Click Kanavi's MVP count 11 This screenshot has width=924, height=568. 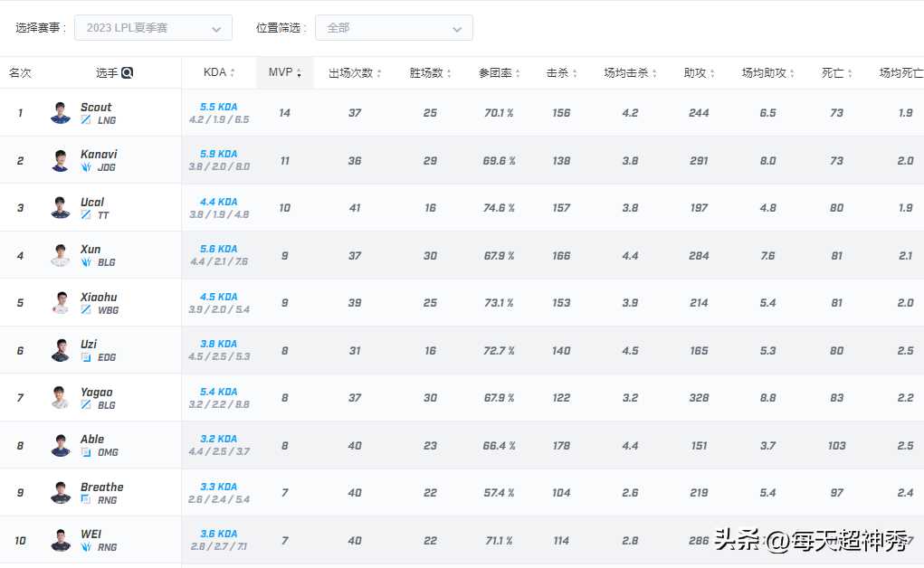285,160
